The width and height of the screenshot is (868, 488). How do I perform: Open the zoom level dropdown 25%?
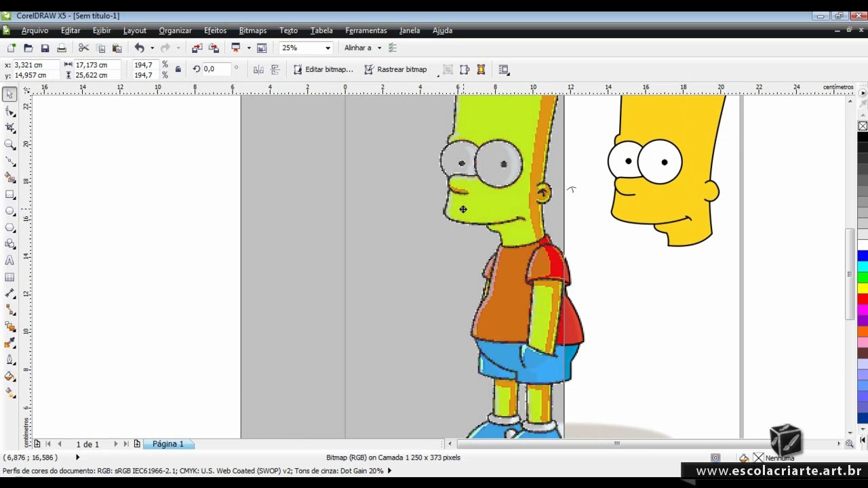[x=328, y=48]
